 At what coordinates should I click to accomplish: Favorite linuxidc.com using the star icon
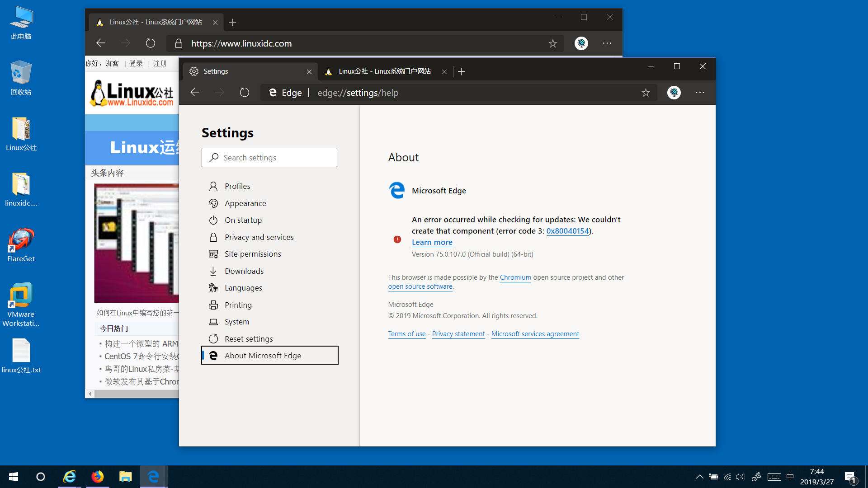[x=552, y=43]
